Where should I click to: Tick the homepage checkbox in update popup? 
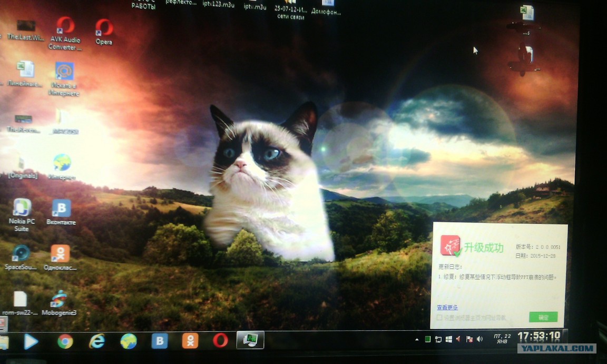[x=439, y=318]
